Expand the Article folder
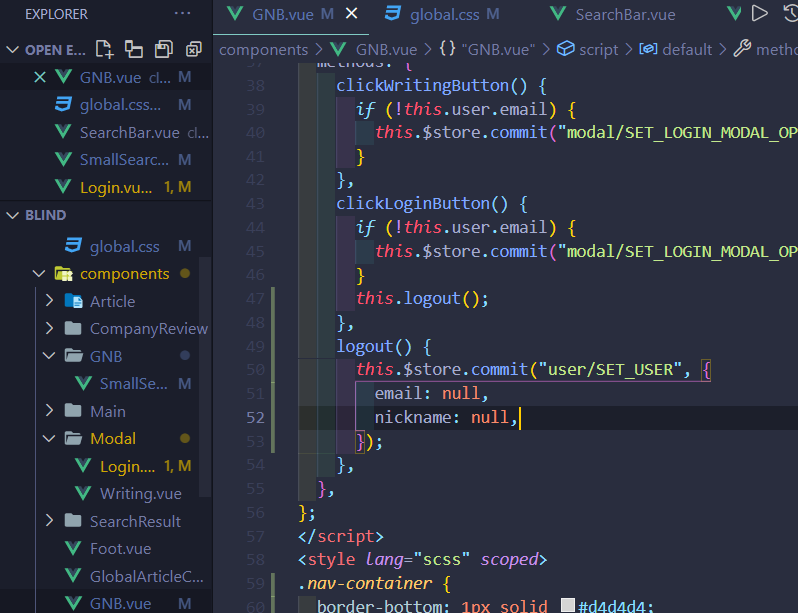 49,301
